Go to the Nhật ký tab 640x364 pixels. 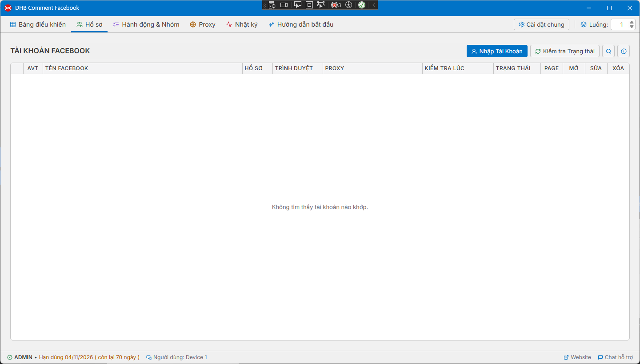pyautogui.click(x=242, y=24)
